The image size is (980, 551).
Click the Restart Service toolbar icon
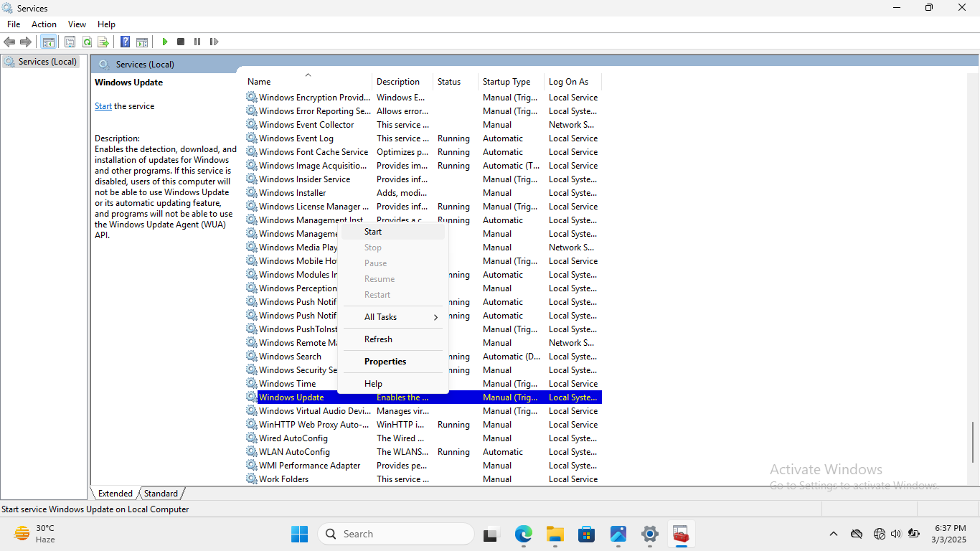point(214,42)
